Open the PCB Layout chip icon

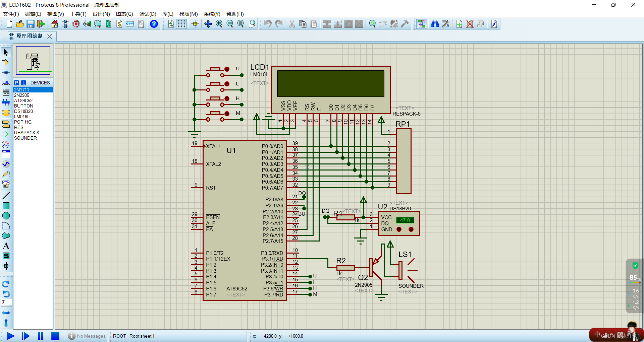[x=76, y=24]
